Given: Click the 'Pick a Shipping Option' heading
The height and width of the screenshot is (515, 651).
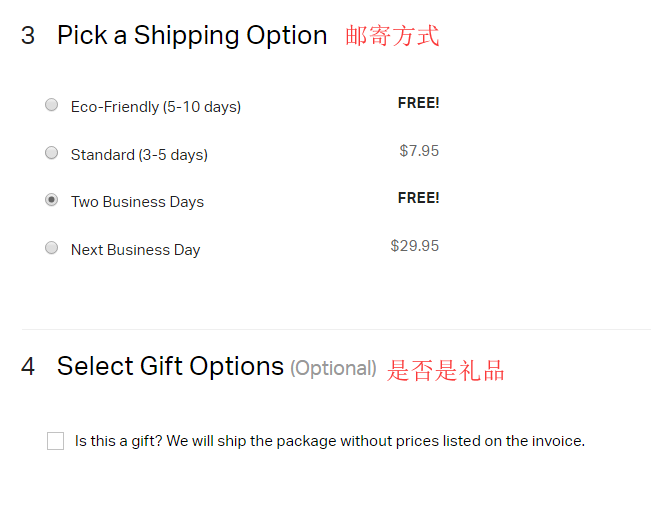Looking at the screenshot, I should pos(192,36).
